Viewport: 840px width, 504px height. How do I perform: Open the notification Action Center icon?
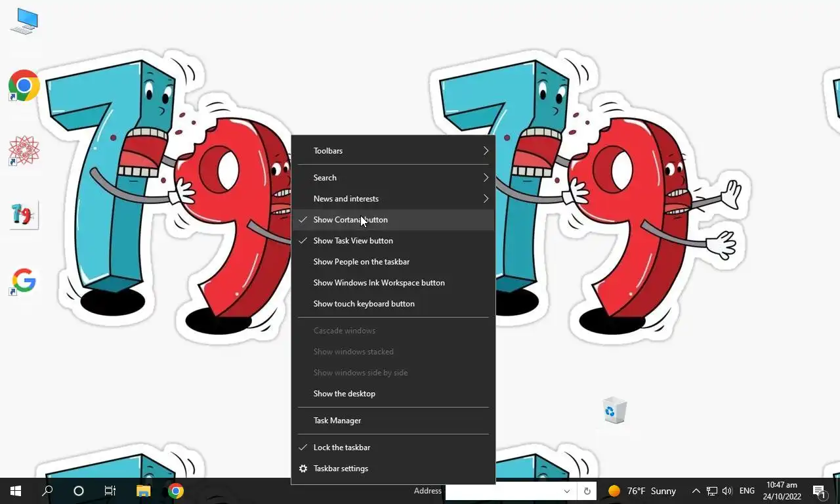pyautogui.click(x=820, y=491)
